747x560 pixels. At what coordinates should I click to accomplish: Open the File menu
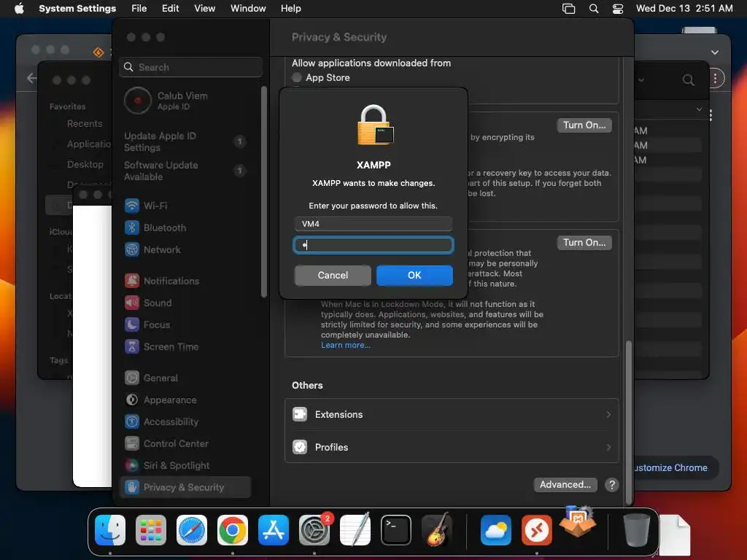[139, 9]
